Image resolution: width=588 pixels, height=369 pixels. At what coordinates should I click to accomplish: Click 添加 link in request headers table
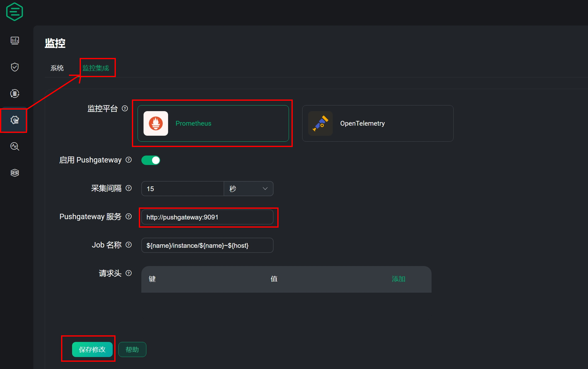398,279
